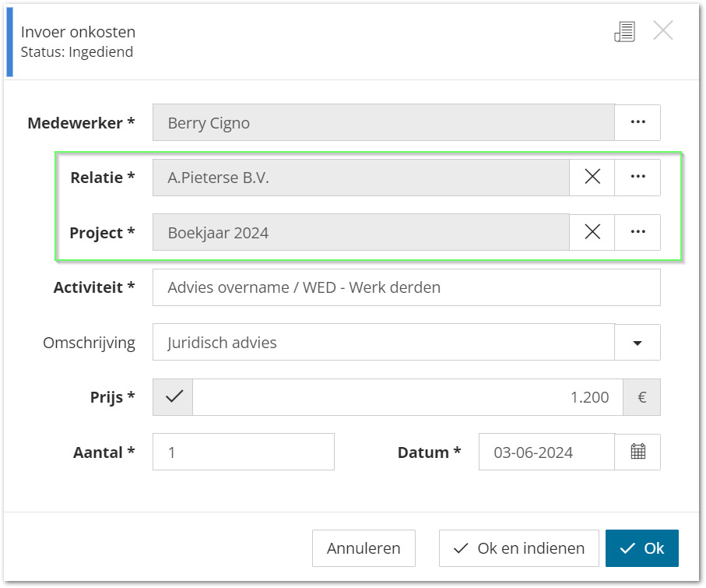Open Medewerker lookup with ellipsis button
The image size is (706, 588).
638,122
